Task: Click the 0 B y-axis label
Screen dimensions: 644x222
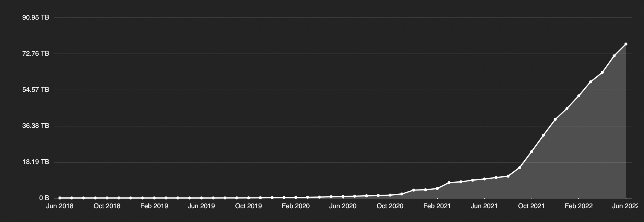Action: (x=44, y=198)
